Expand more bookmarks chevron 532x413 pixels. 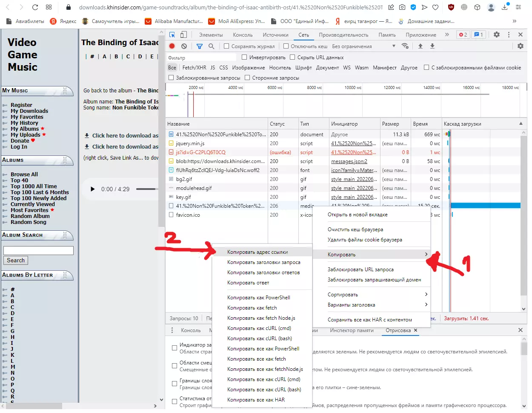click(x=515, y=21)
